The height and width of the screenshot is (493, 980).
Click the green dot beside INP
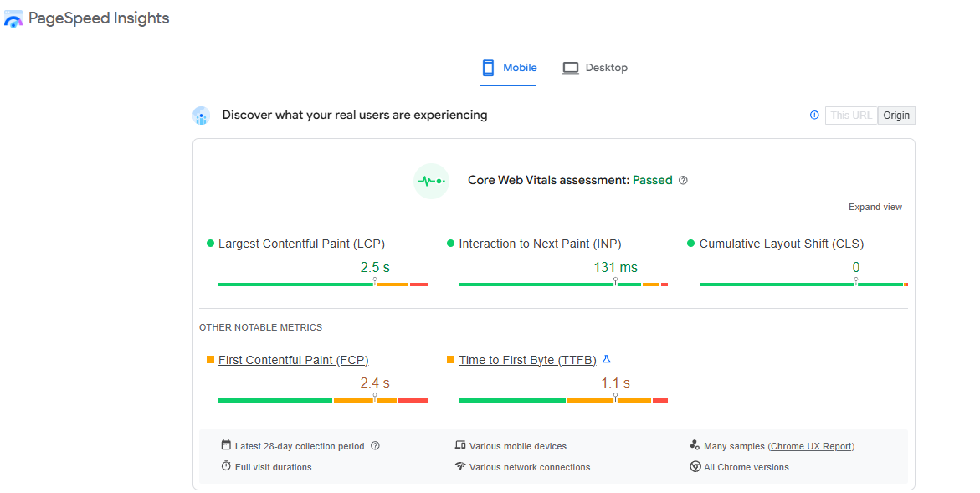tap(450, 243)
